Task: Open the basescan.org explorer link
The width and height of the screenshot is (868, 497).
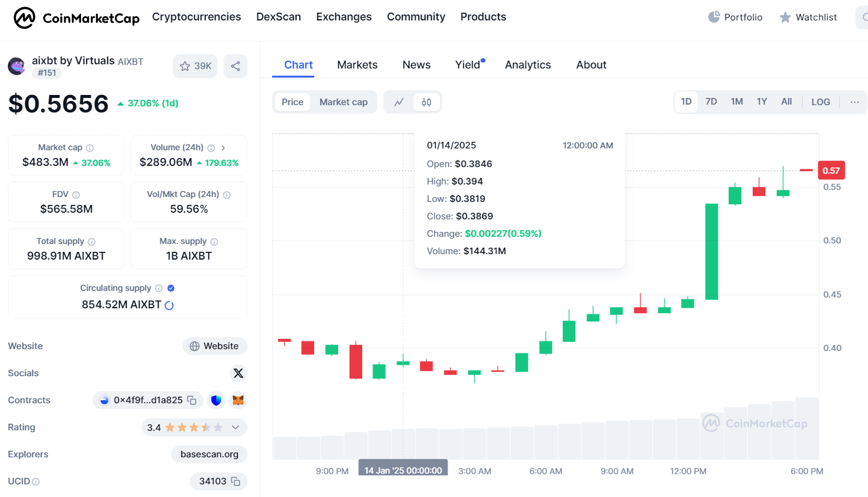Action: 210,454
